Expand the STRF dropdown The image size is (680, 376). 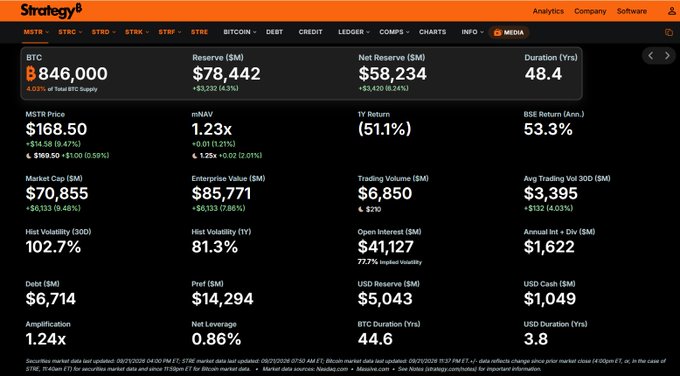(x=170, y=32)
